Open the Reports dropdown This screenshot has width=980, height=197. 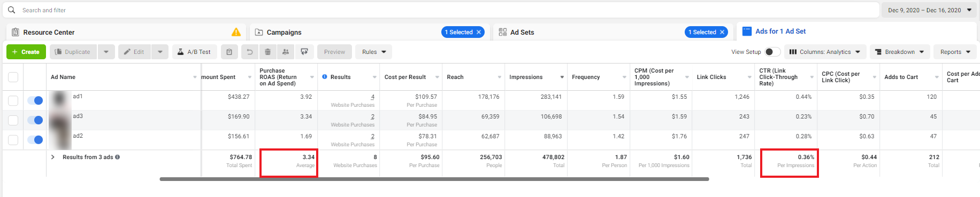click(x=955, y=52)
